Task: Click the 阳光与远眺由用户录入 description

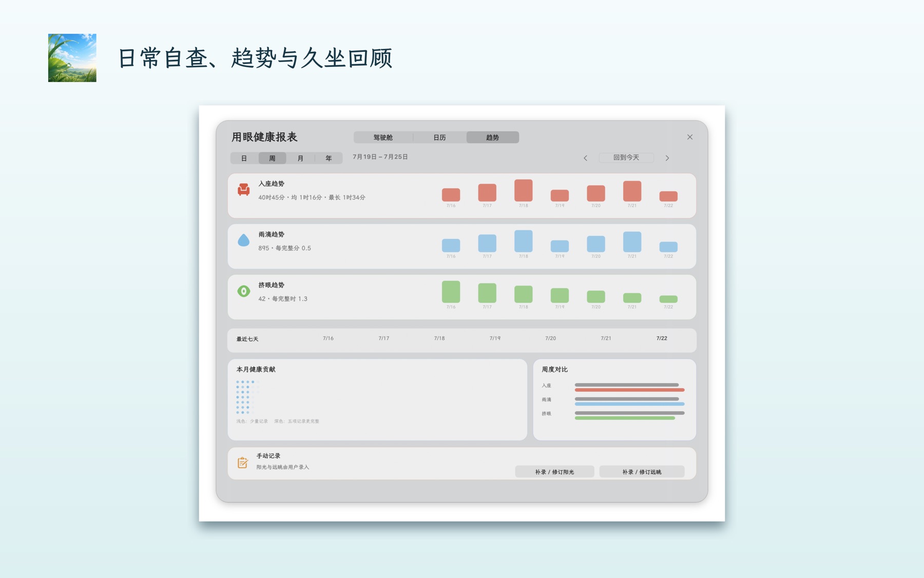Action: [283, 468]
